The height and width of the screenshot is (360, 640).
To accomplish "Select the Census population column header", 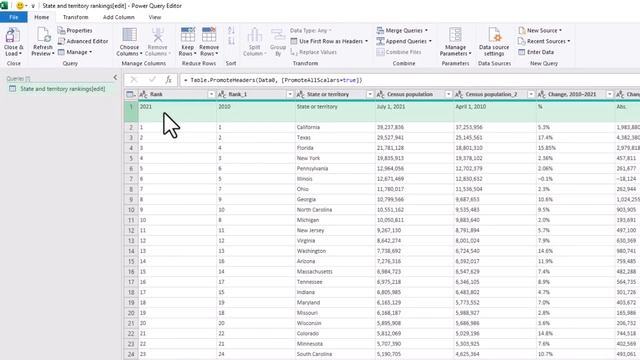I will 414,94.
